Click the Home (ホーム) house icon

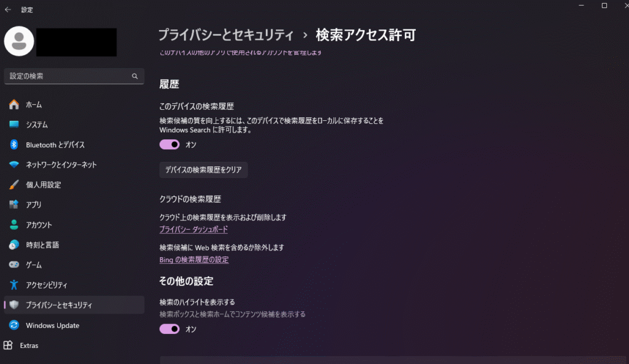(14, 105)
